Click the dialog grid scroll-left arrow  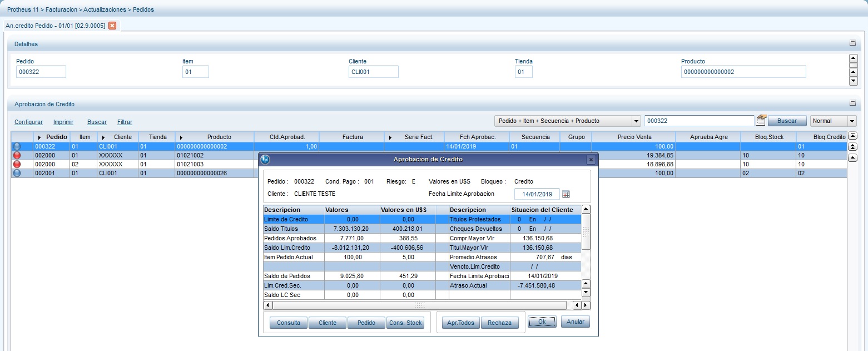tap(268, 305)
